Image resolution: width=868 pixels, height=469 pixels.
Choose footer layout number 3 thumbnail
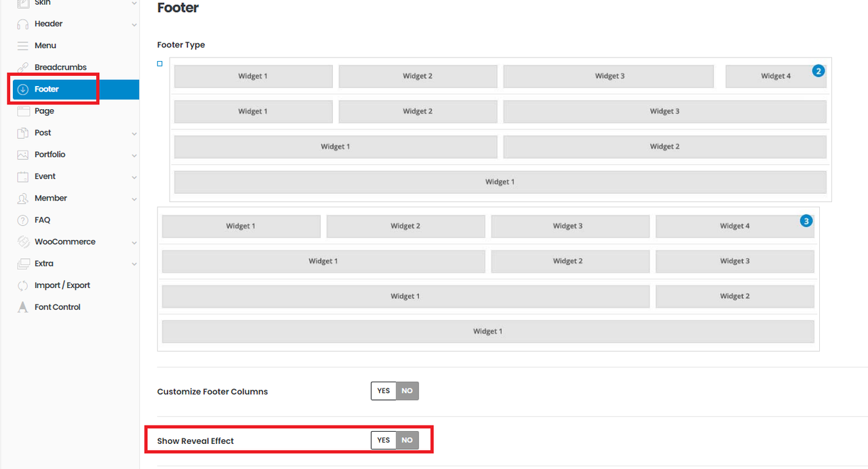(x=488, y=279)
